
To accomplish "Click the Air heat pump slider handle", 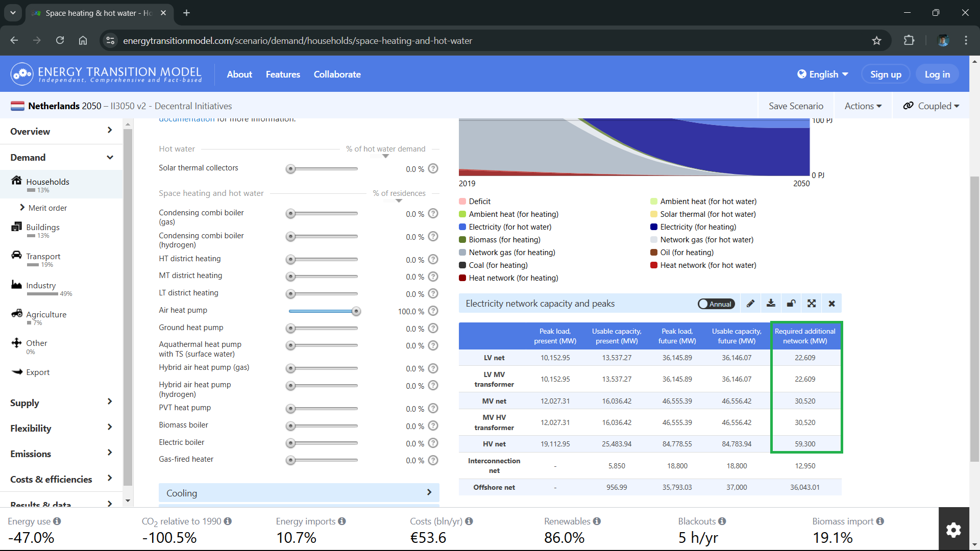I will [x=356, y=311].
